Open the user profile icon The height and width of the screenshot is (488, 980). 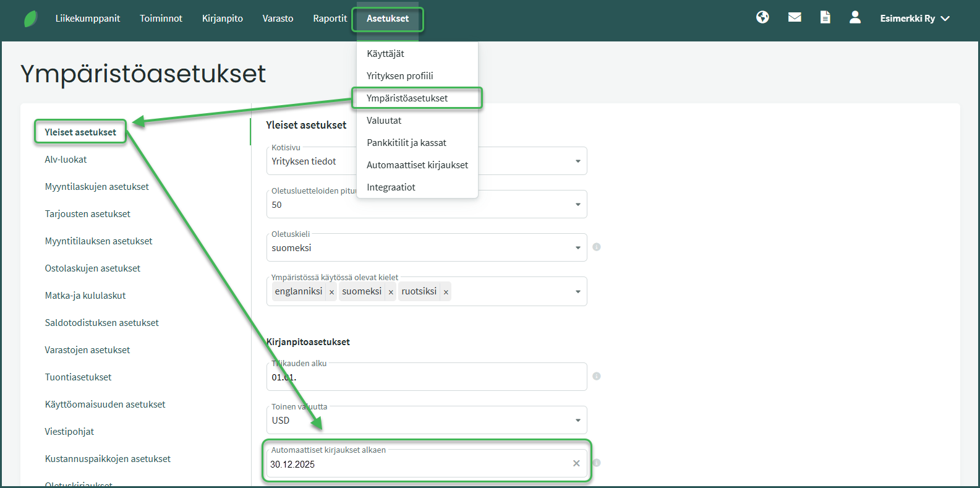pyautogui.click(x=855, y=17)
